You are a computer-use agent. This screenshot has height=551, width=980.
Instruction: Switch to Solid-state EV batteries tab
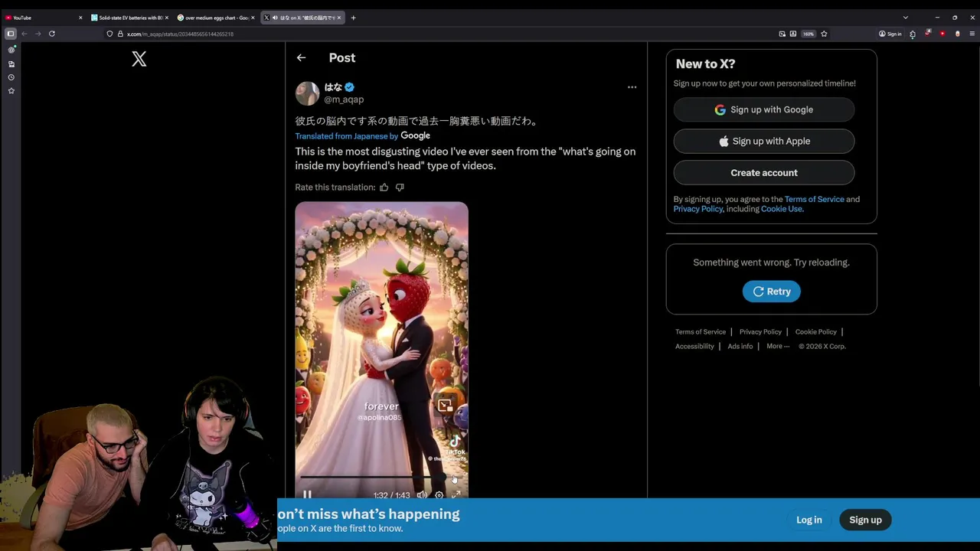(x=129, y=18)
